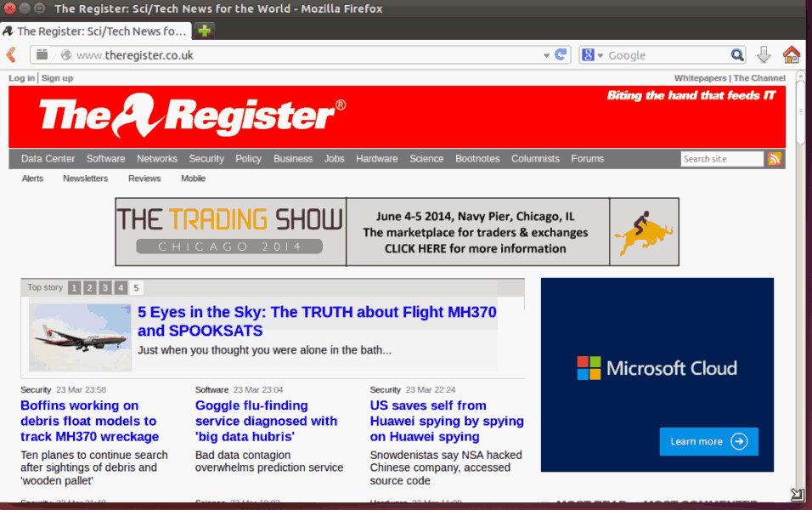
Task: Open the Whitepapers link
Action: [700, 78]
